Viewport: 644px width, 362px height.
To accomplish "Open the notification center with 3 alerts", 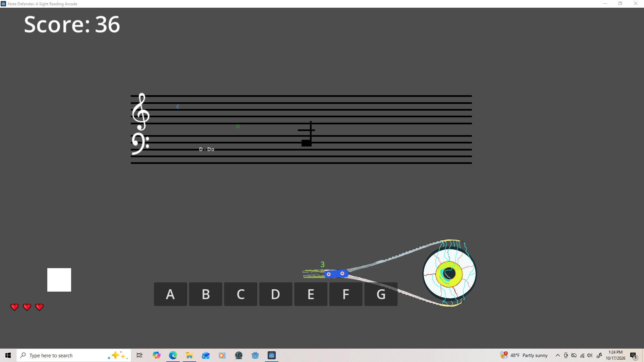I will pyautogui.click(x=633, y=356).
